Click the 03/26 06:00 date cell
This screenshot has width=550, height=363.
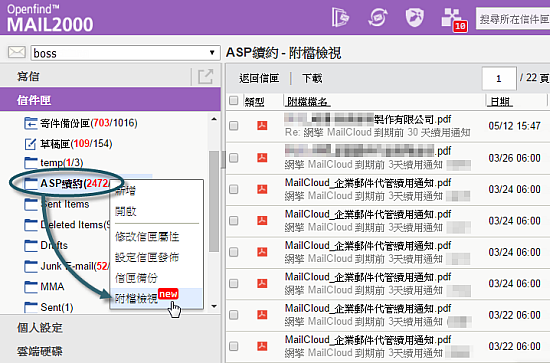[514, 158]
